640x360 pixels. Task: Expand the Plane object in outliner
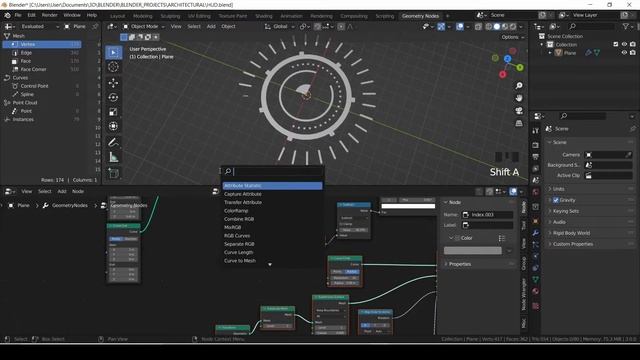[x=550, y=53]
